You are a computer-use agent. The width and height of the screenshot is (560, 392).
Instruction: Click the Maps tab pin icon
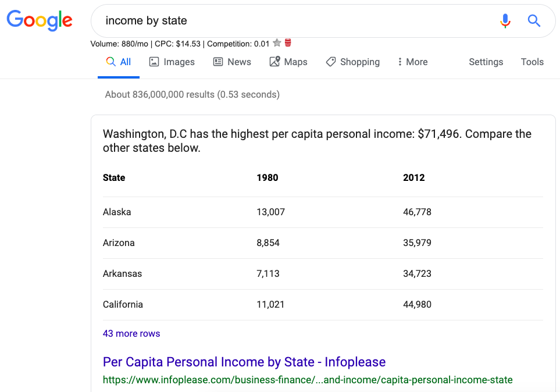(274, 62)
